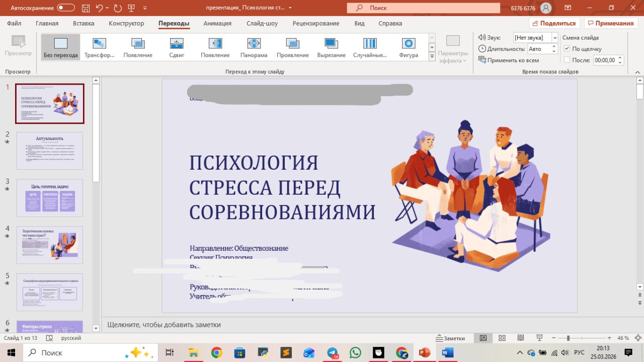Open the Примечания button

611,23
